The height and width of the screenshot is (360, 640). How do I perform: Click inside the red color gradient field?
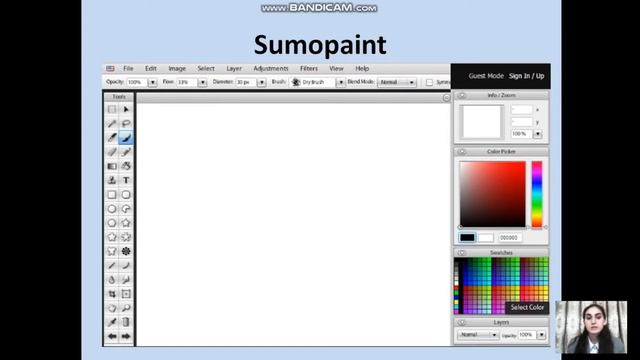(493, 194)
